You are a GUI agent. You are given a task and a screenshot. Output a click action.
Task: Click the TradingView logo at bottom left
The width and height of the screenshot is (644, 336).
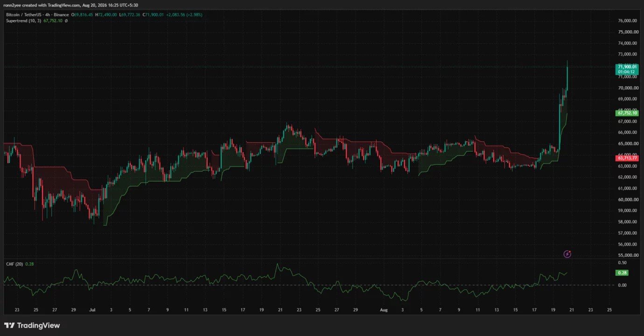point(32,325)
